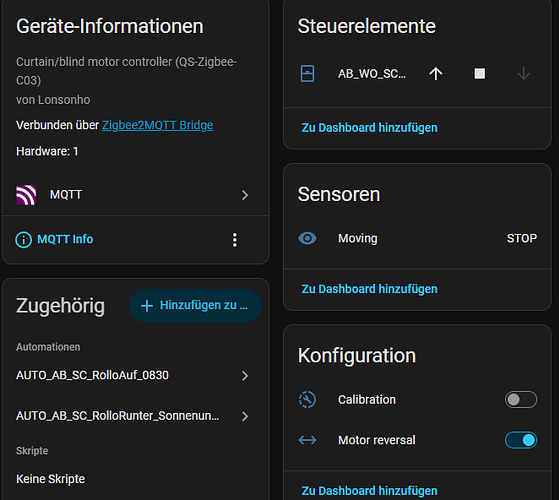The width and height of the screenshot is (559, 500).
Task: Open the AUTO_AB_SC_RolloRunter_Sonnenun... automation
Action: pyautogui.click(x=118, y=416)
